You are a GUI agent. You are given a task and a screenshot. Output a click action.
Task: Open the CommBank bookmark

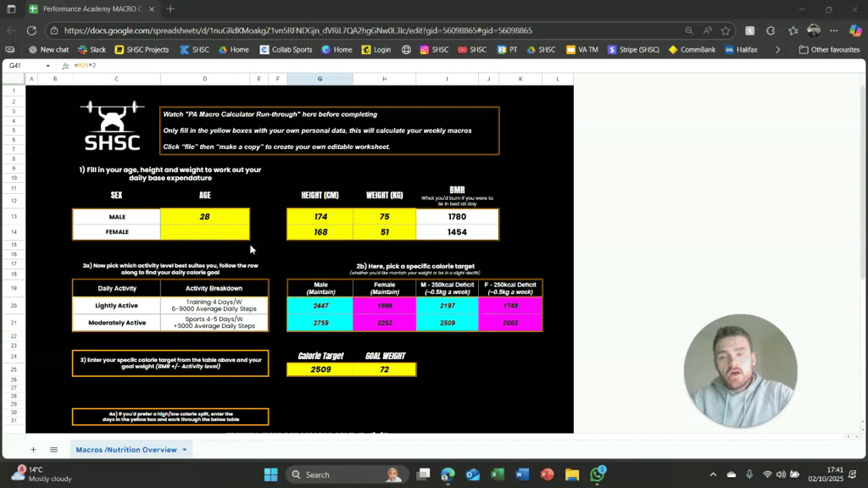tap(692, 49)
